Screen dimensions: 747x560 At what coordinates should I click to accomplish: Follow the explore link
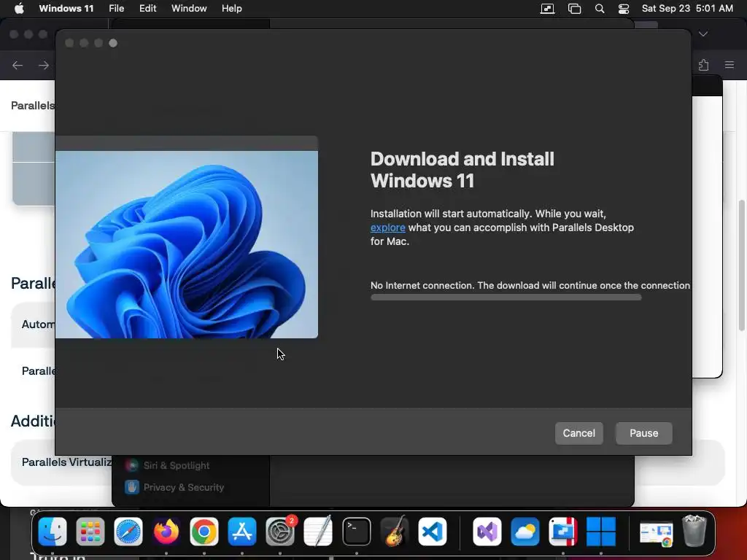[x=388, y=227]
